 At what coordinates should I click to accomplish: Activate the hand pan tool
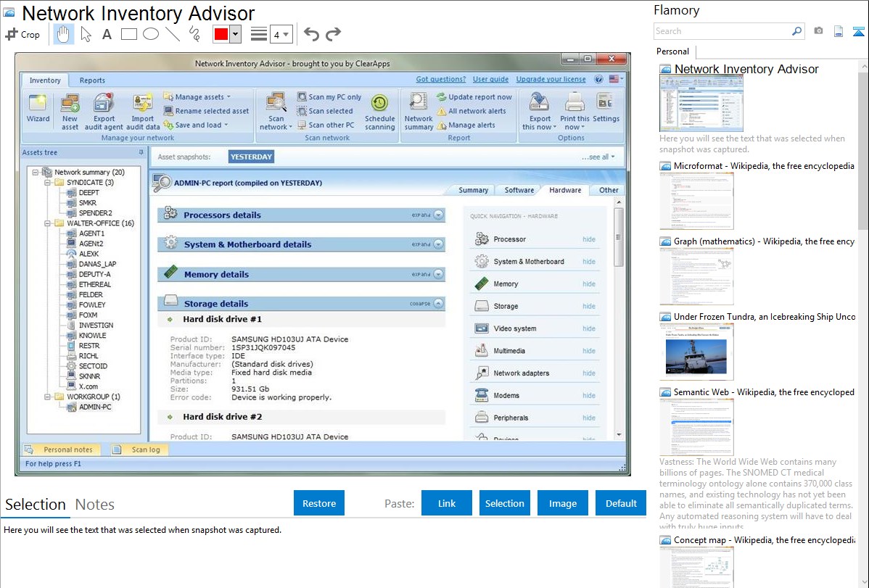pos(63,34)
